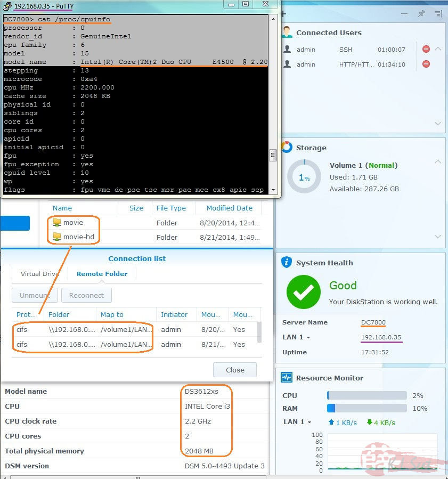Click the CPU usage bar in Resource Monitor
The height and width of the screenshot is (479, 448).
tap(367, 395)
